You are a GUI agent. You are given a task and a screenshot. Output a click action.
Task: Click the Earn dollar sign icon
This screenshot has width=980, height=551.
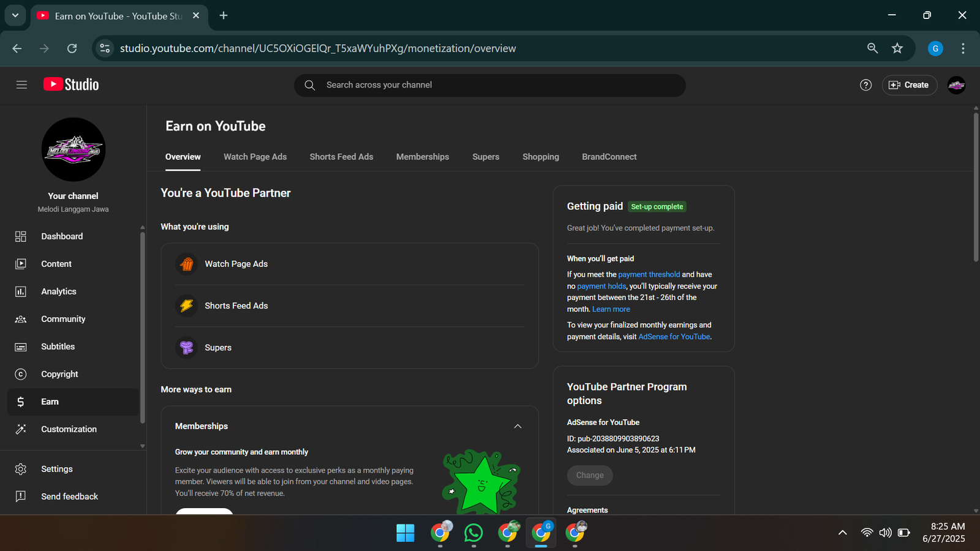pyautogui.click(x=21, y=402)
